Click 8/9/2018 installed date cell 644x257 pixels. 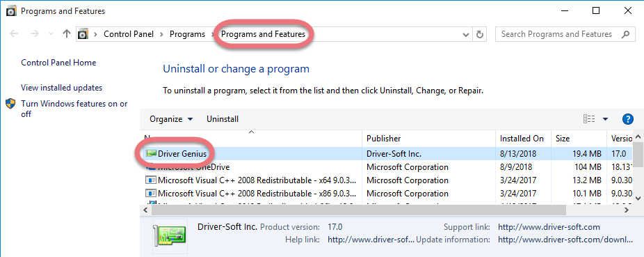click(x=516, y=167)
